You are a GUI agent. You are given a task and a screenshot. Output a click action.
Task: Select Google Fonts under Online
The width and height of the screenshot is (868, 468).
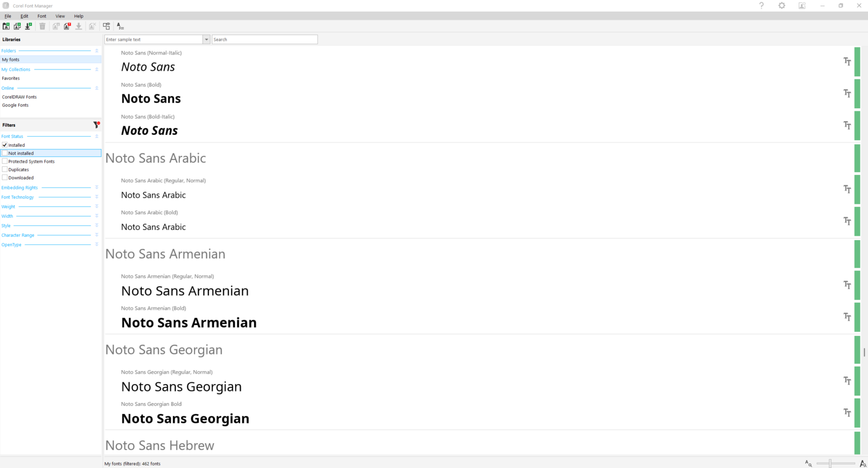15,105
